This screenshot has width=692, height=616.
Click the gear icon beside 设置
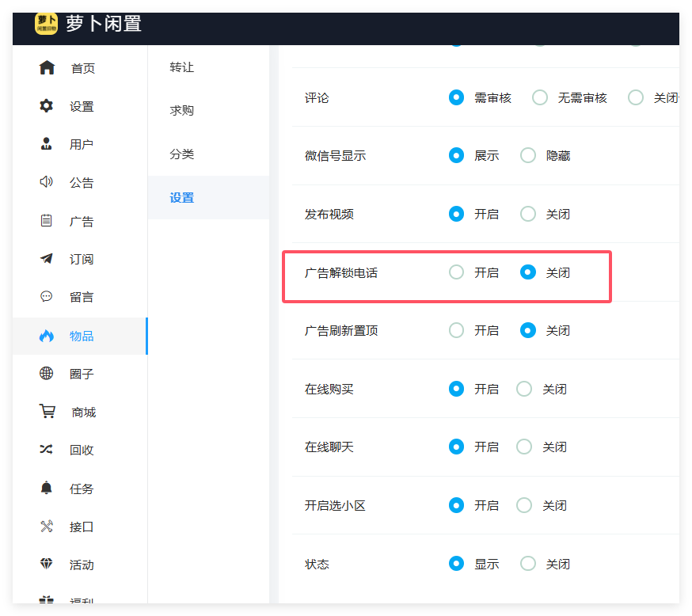[47, 106]
